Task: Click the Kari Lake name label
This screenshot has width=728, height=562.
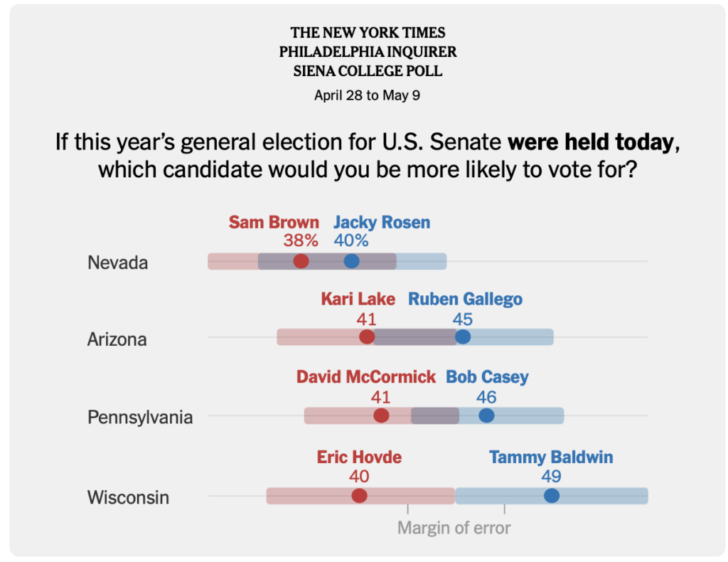Action: [x=358, y=299]
